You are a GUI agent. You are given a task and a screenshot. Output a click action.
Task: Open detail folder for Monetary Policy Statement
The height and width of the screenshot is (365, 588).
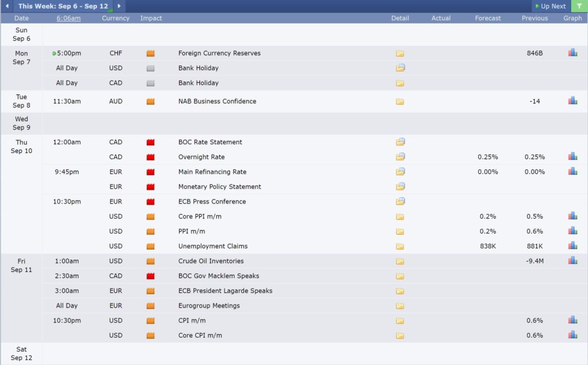(x=400, y=187)
